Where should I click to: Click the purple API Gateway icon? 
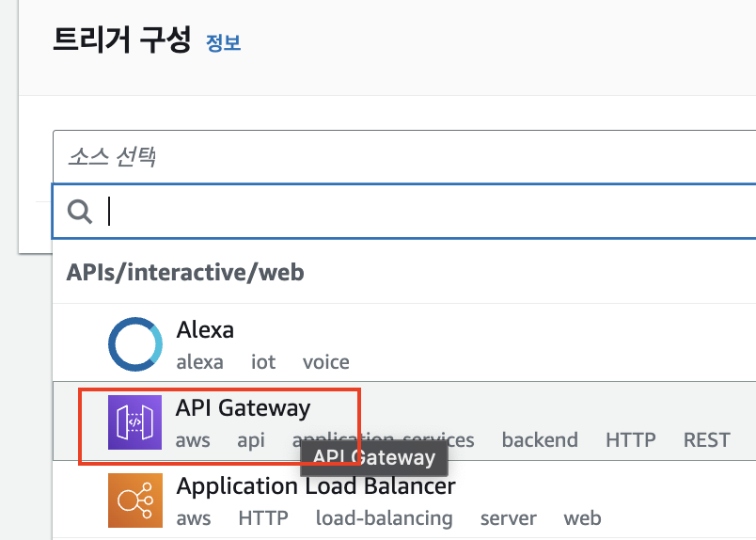click(135, 422)
